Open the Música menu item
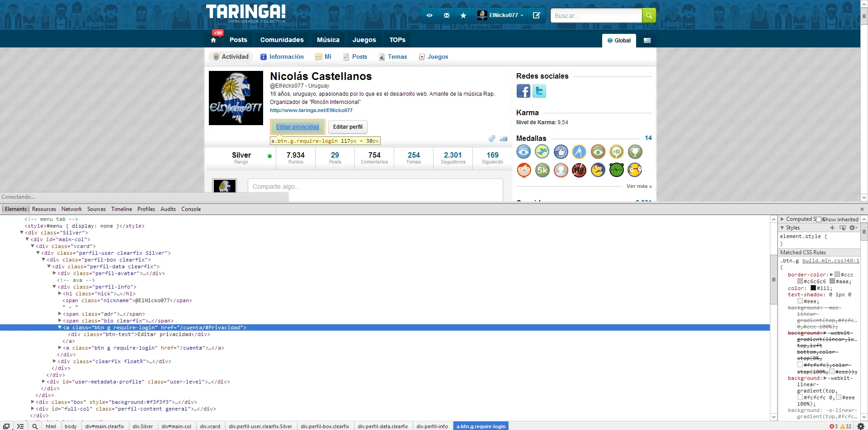The width and height of the screenshot is (868, 430). point(328,40)
